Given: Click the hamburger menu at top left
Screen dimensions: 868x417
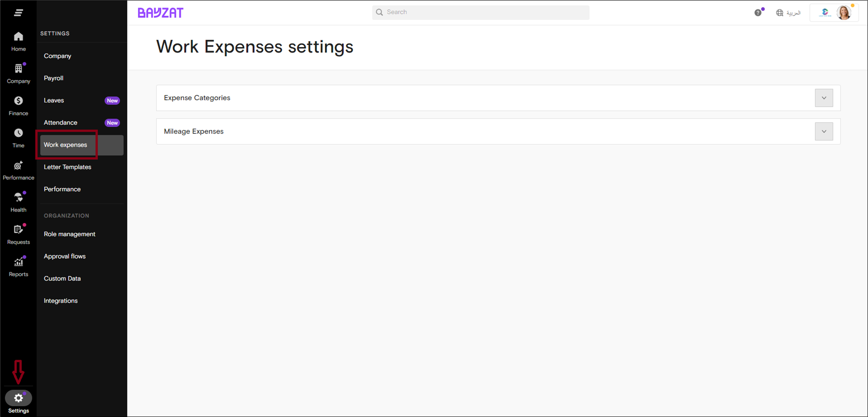Looking at the screenshot, I should [19, 12].
